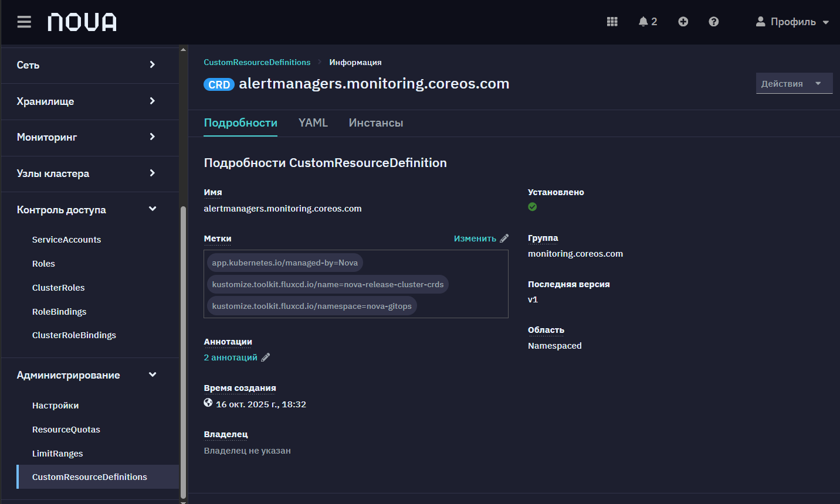The width and height of the screenshot is (840, 504).
Task: Open Roles in the sidebar
Action: pos(43,264)
